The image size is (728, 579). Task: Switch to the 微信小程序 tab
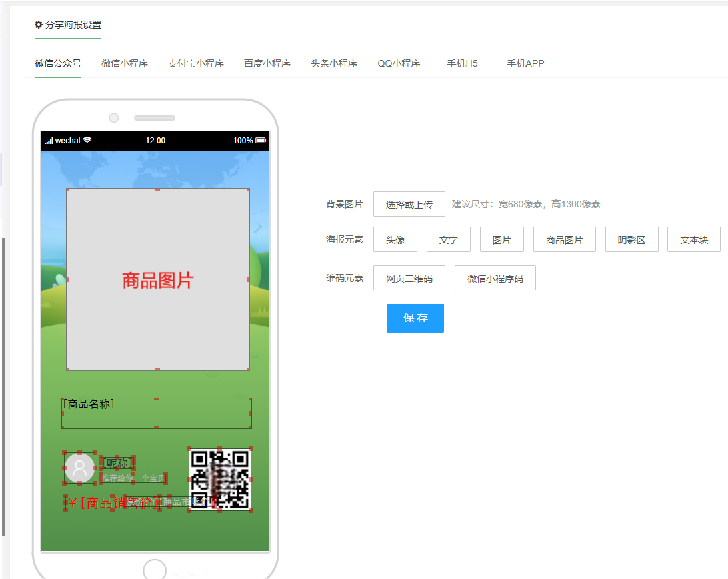pyautogui.click(x=125, y=64)
